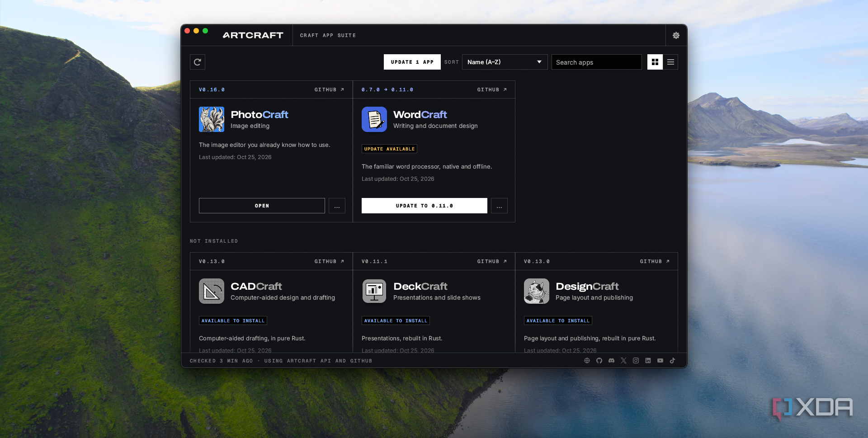Click the PhotoCraft title text
The height and width of the screenshot is (438, 868).
[x=259, y=115]
